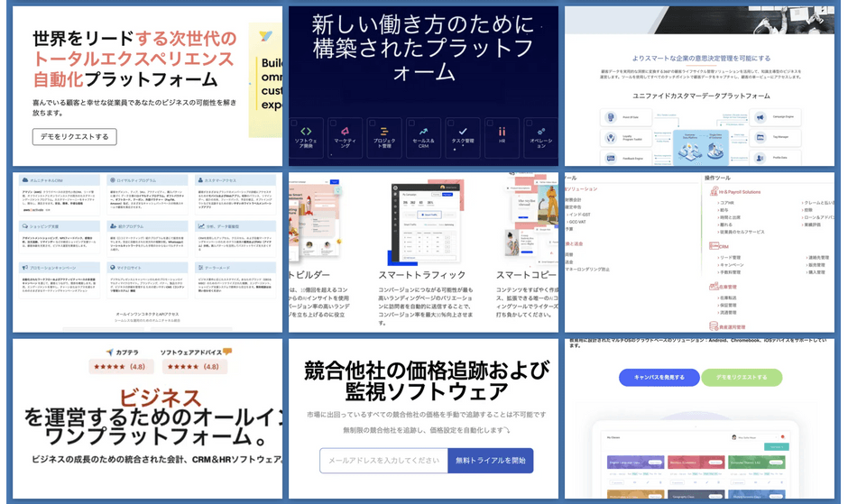The width and height of the screenshot is (848, 504).
Task: Click the ソフトウェアアドバイス 4.8 rating badge
Action: tap(195, 366)
